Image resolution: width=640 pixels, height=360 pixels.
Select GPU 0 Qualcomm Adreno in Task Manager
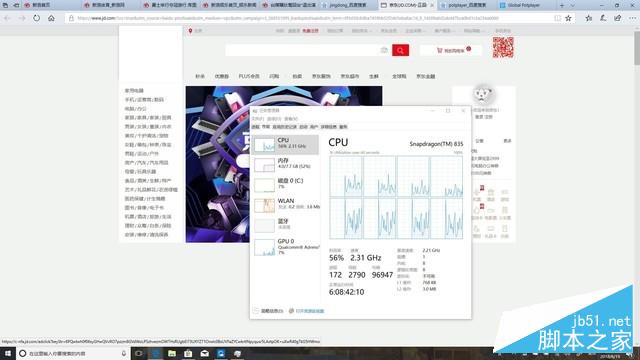tap(285, 247)
